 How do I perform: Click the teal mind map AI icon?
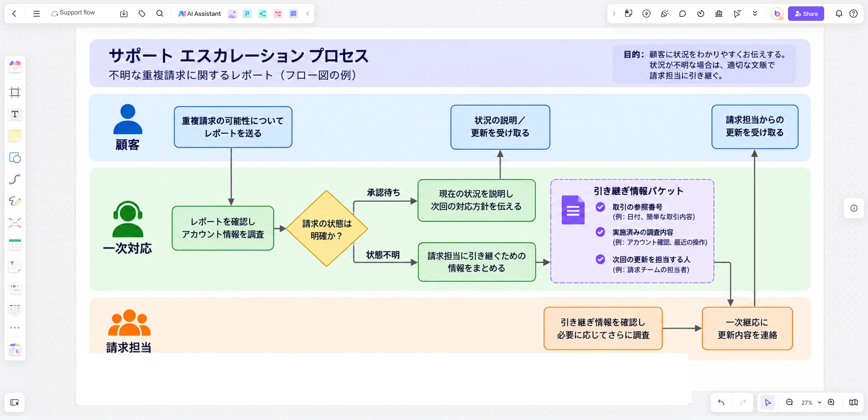[x=263, y=14]
